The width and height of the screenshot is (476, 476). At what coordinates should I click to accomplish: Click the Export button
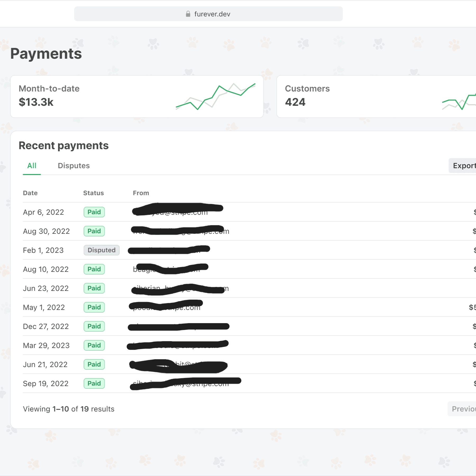point(463,166)
